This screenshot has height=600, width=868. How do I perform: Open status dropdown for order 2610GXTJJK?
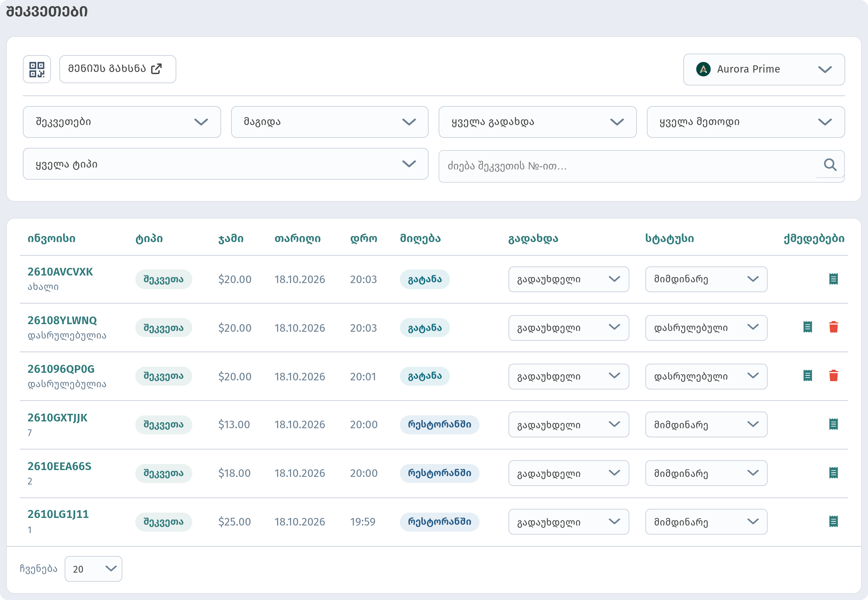point(706,424)
